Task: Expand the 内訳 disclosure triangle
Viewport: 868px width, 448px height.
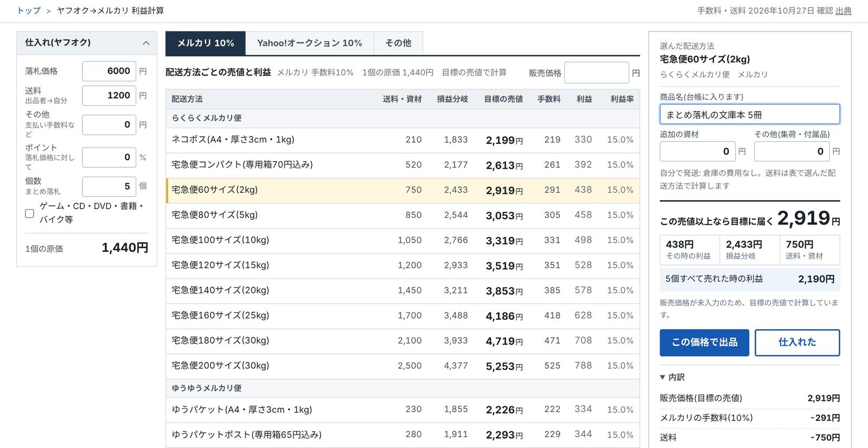Action: click(x=662, y=377)
